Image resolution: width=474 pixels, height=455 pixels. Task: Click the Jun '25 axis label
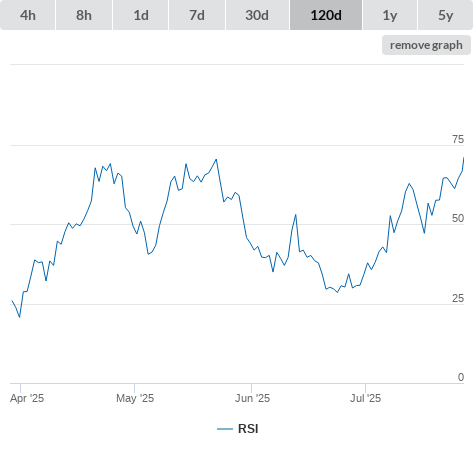click(252, 398)
